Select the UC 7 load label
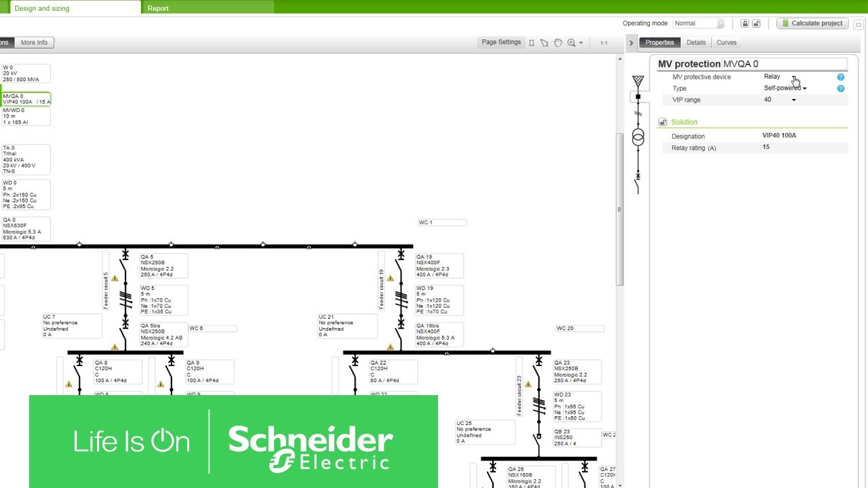The height and width of the screenshot is (488, 868). [x=72, y=326]
